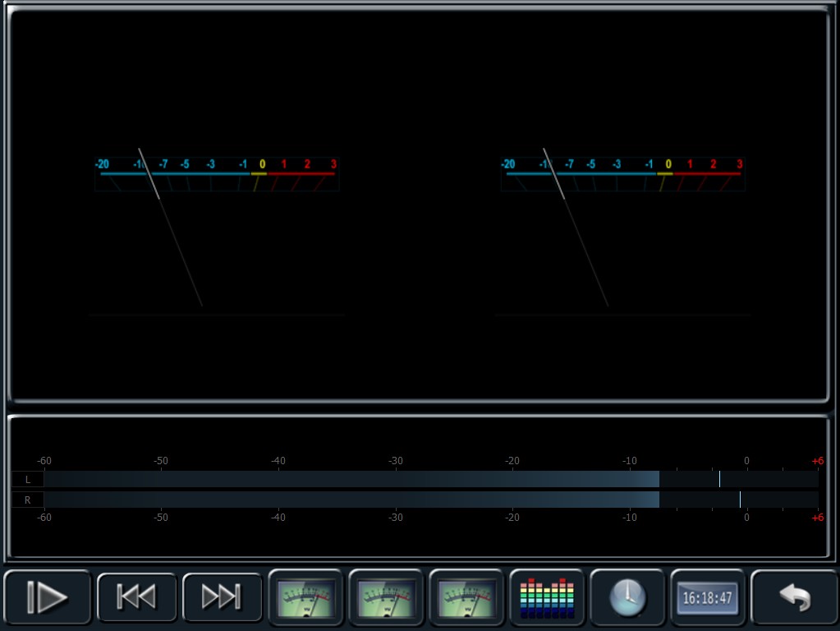This screenshot has width=840, height=631.
Task: Click the back arrow button
Action: [x=794, y=597]
